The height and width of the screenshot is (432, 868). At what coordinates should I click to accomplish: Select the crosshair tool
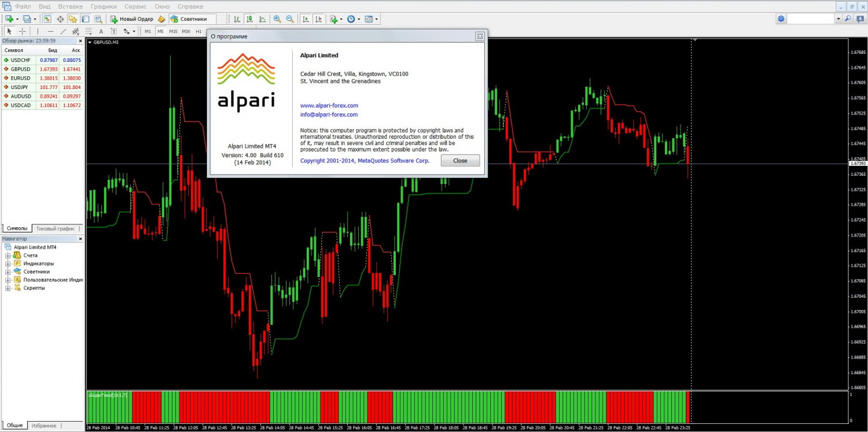pos(22,31)
